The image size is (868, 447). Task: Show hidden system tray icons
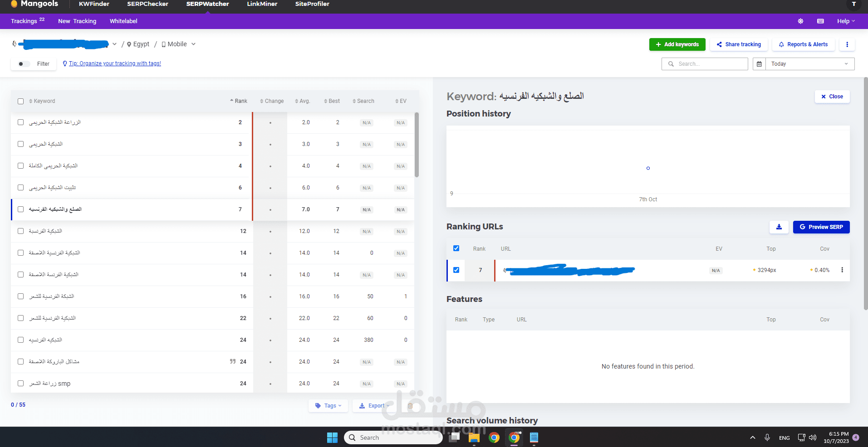[x=753, y=437]
